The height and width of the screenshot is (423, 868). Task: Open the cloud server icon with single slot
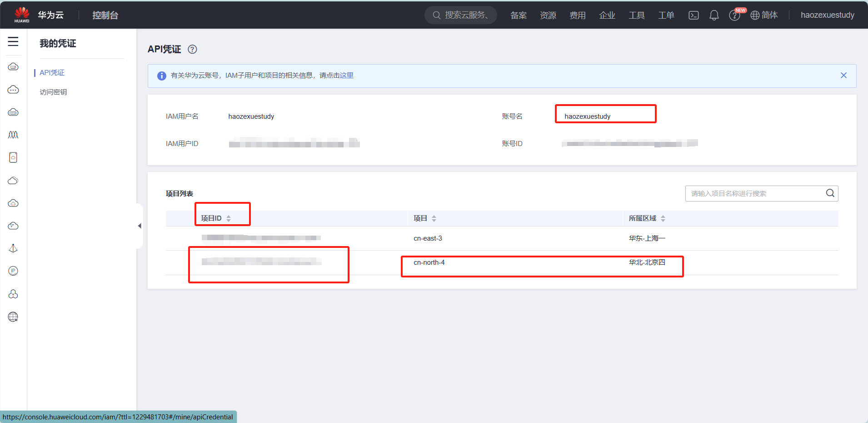(x=13, y=67)
